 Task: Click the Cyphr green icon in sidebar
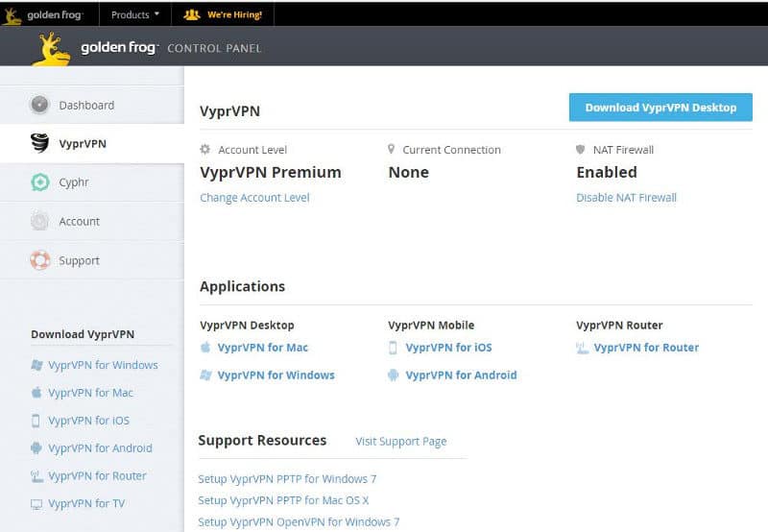(x=40, y=182)
